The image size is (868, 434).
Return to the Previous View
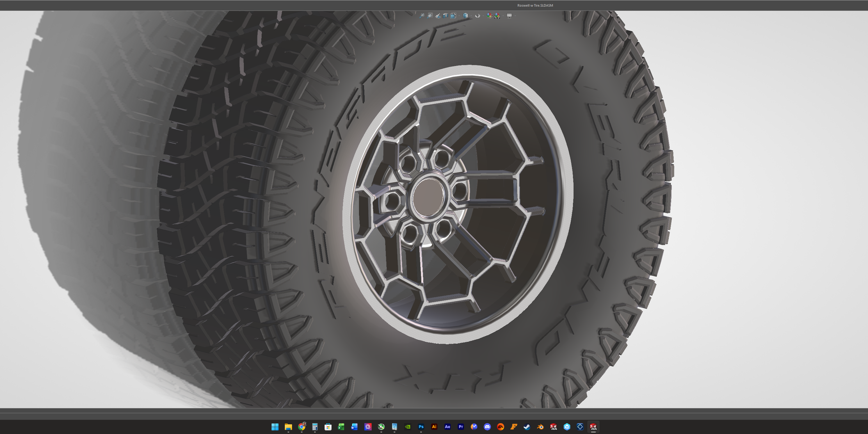[438, 16]
